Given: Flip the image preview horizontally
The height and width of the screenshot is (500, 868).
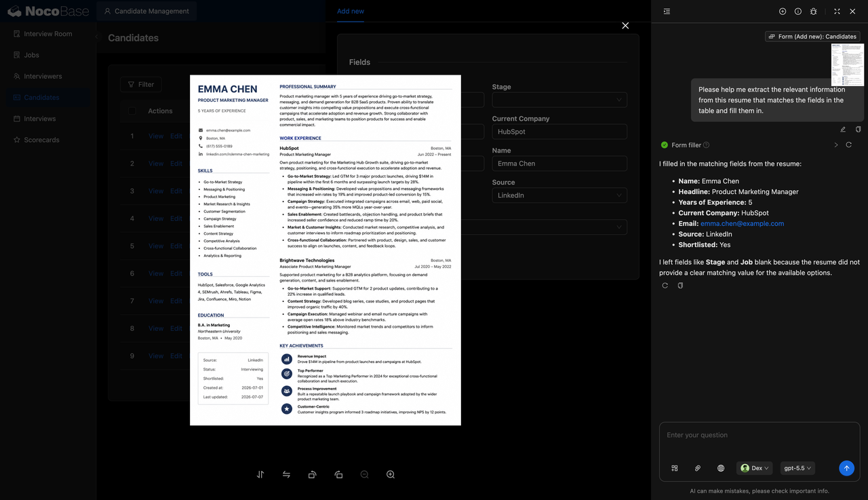Looking at the screenshot, I should (x=286, y=475).
